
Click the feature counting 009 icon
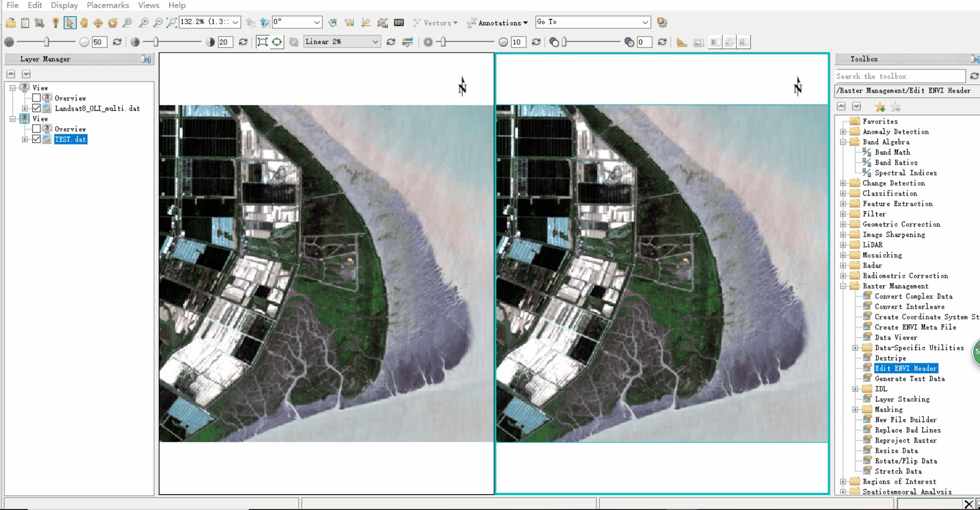(399, 23)
